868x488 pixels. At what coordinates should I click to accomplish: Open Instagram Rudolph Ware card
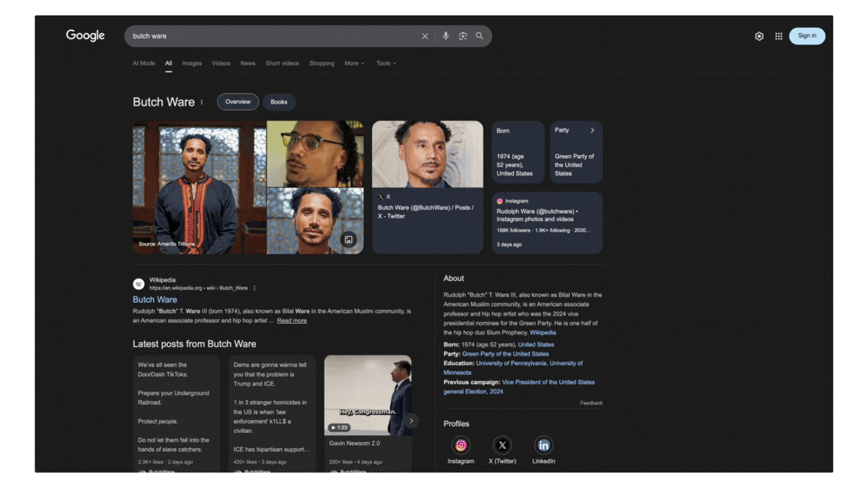click(548, 223)
